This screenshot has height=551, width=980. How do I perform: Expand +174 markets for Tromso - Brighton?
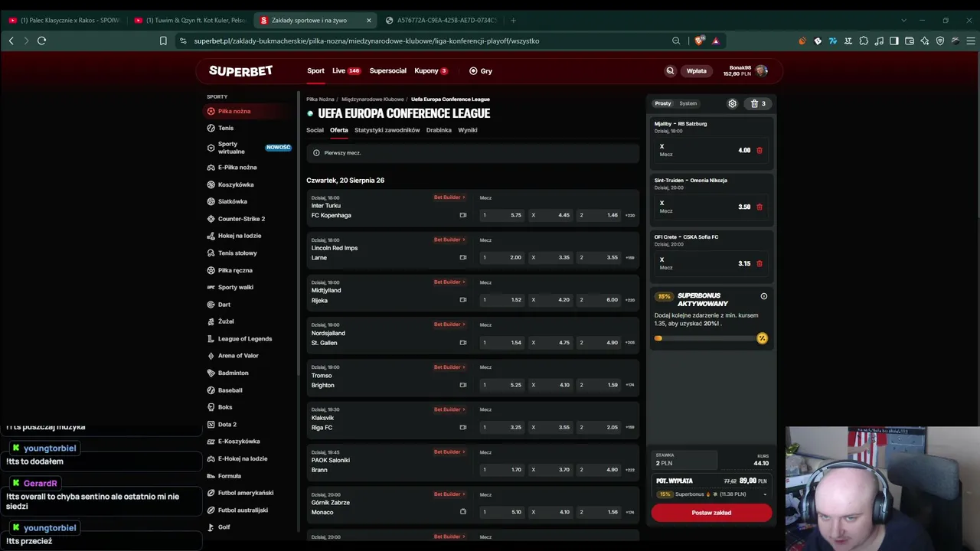tap(630, 385)
